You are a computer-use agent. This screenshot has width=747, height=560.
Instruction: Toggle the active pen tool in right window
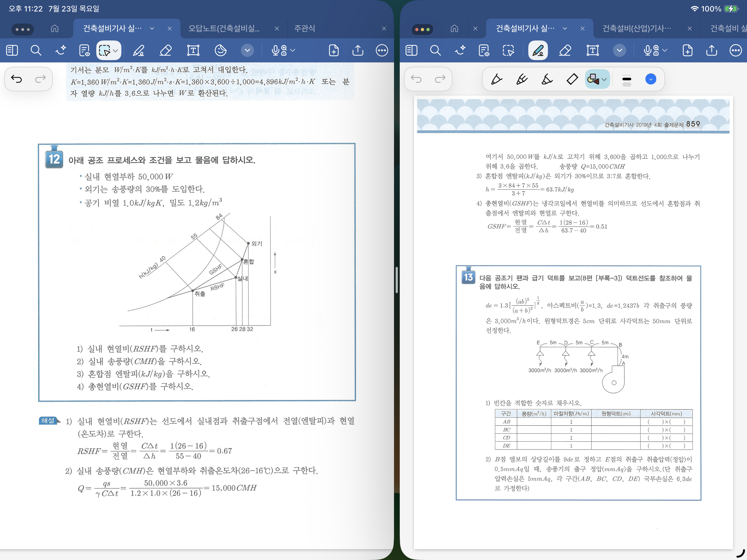[538, 50]
